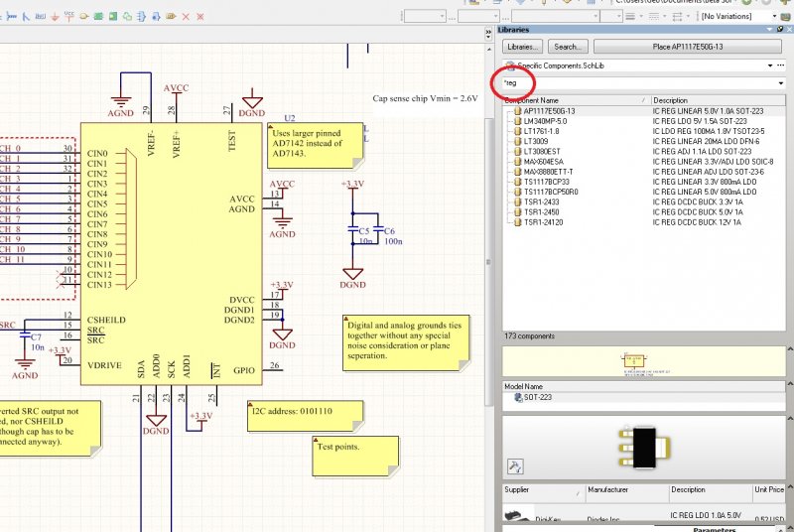Screen dimensions: 794x532
Task: Select the VCC power port tool
Action: click(x=68, y=16)
